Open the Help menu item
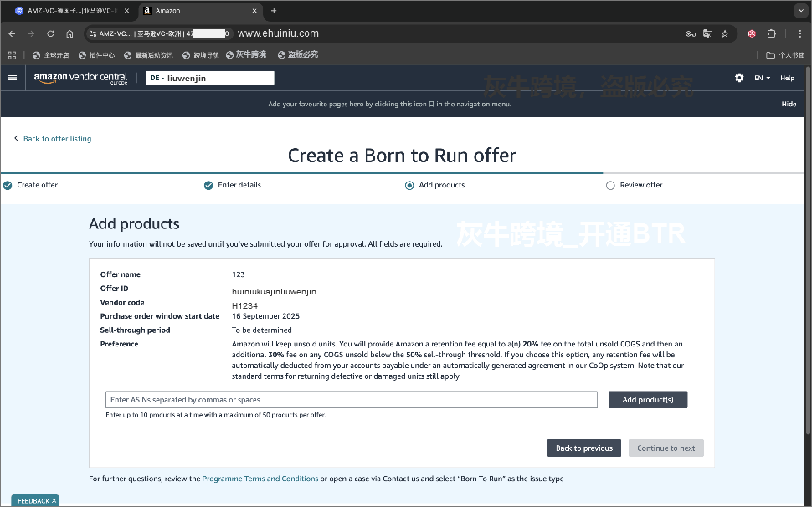Viewport: 812px width, 507px height. point(787,78)
